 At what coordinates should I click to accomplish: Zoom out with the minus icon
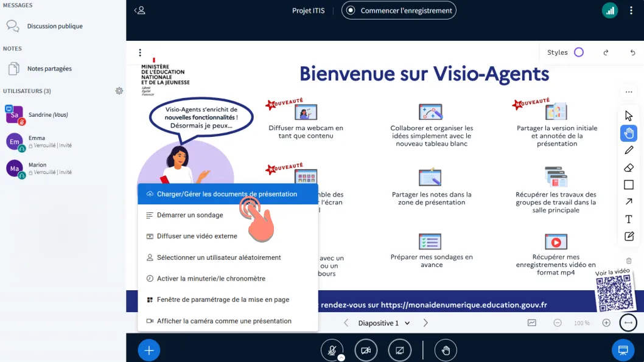[x=558, y=323]
